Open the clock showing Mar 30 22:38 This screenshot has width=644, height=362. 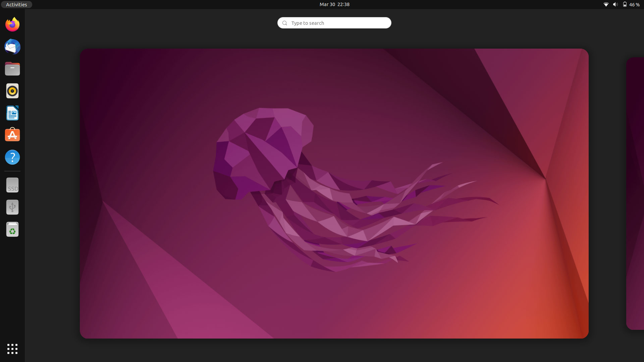[334, 4]
